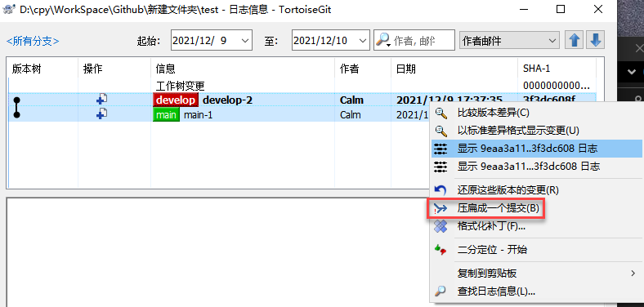Click author Calm in develop-2 row
The width and height of the screenshot is (644, 307).
coord(352,100)
